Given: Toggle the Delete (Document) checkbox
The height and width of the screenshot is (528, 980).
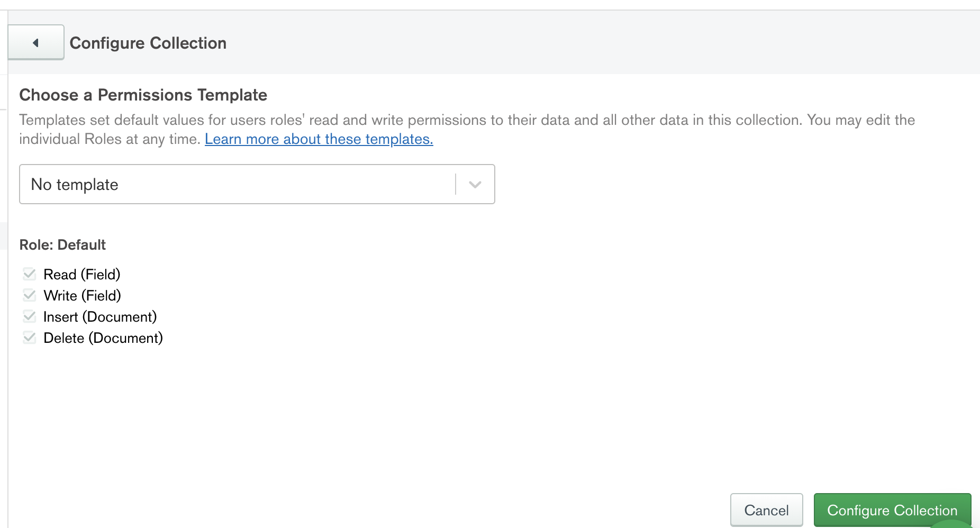Looking at the screenshot, I should coord(30,338).
